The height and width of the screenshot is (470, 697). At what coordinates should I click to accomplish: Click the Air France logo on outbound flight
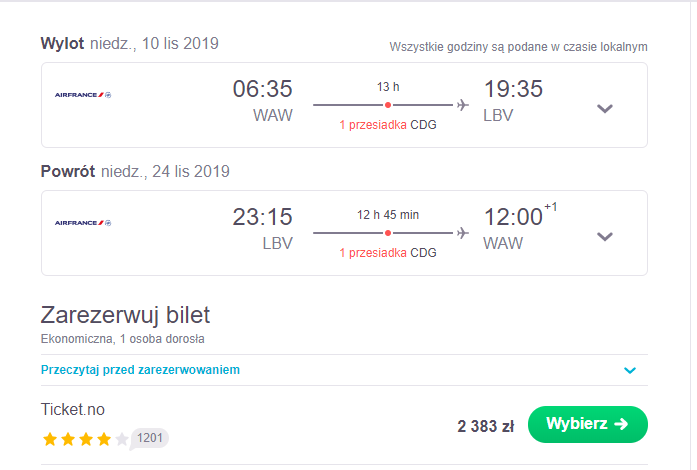[x=83, y=95]
